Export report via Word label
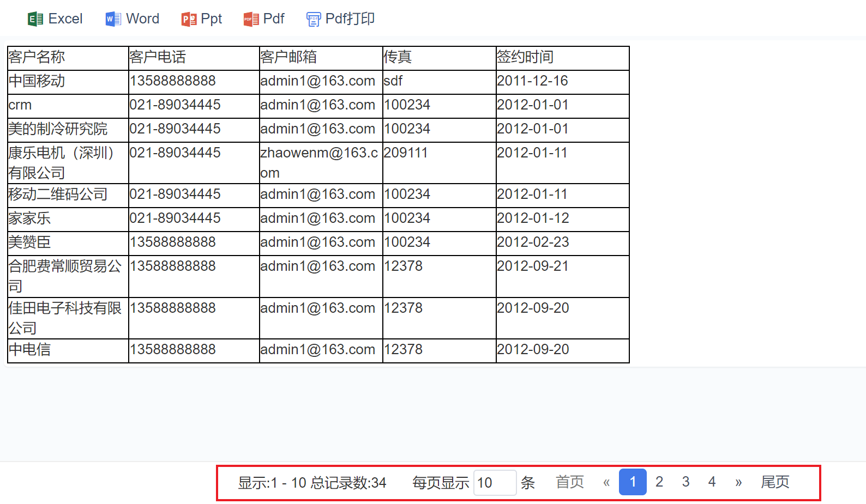866x504 pixels. 143,19
